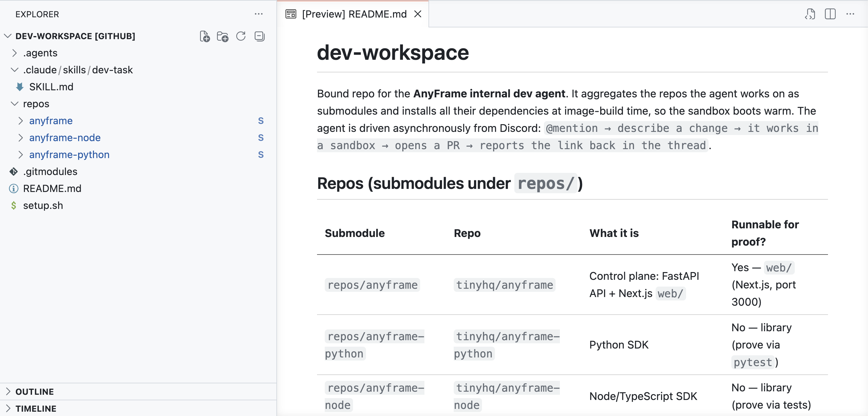Click the dev-workspace heading in the preview

[393, 52]
